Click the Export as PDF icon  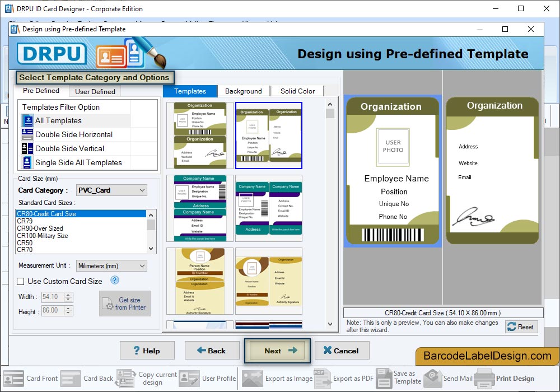tap(322, 379)
